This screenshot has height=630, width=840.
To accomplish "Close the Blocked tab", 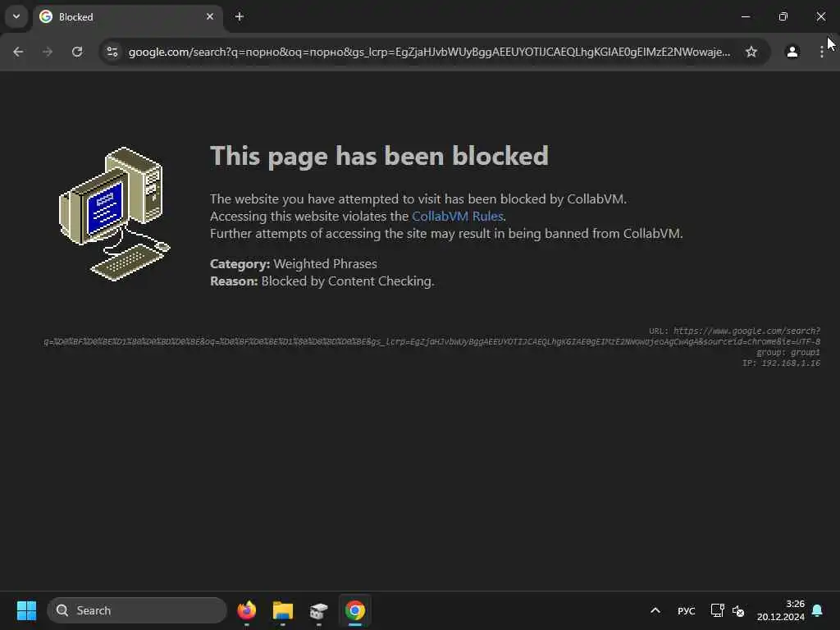I will 210,16.
